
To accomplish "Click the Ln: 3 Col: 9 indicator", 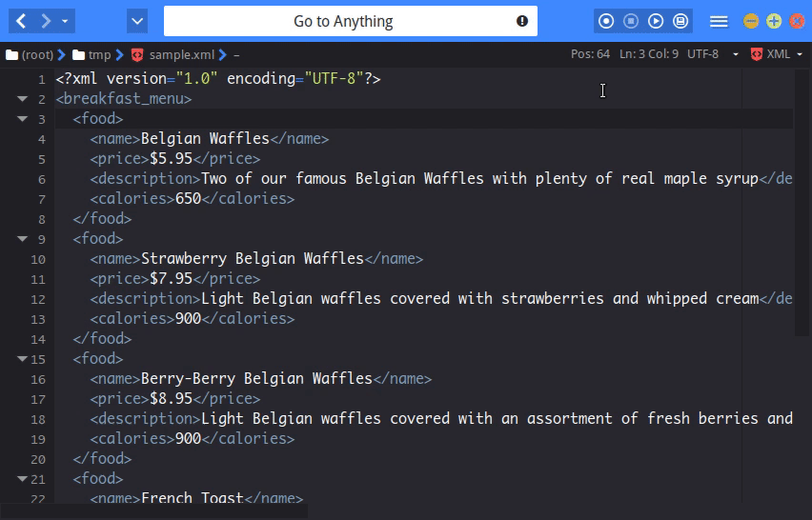I will point(649,54).
